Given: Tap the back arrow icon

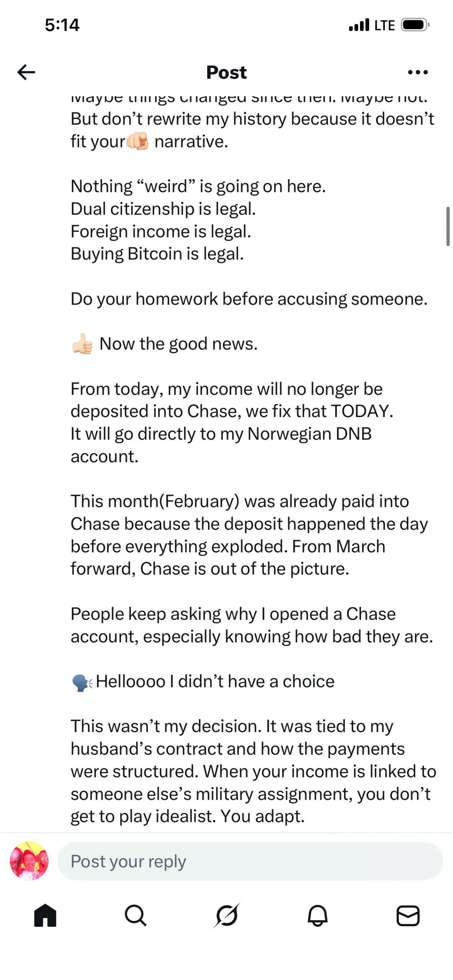Looking at the screenshot, I should [x=26, y=72].
